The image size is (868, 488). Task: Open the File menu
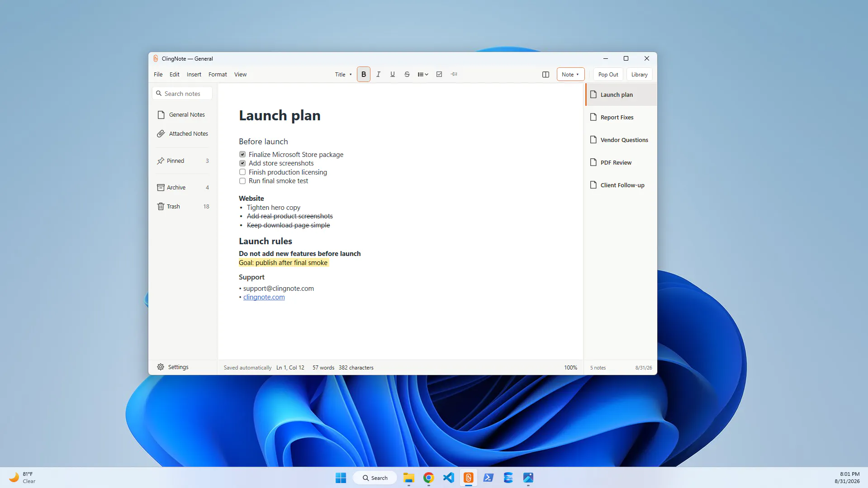(x=158, y=75)
